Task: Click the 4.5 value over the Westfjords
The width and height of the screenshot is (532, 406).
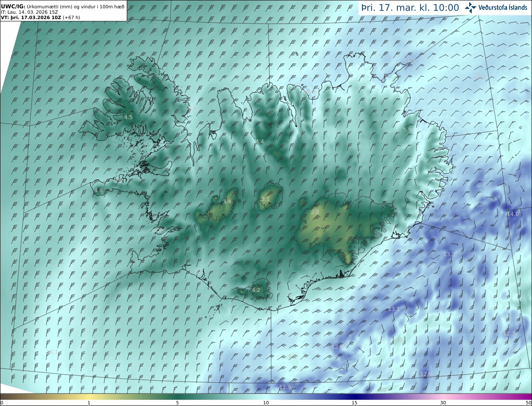Action: (x=128, y=117)
